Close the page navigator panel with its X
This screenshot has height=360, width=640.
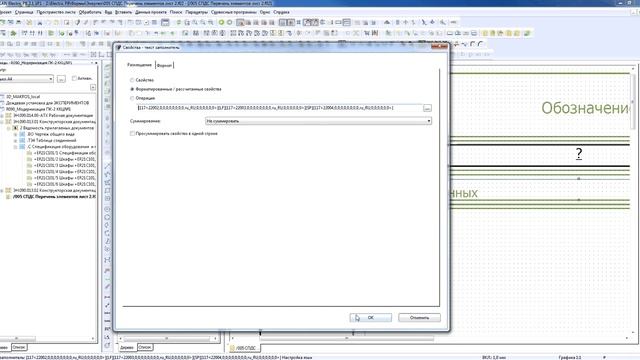click(96, 63)
